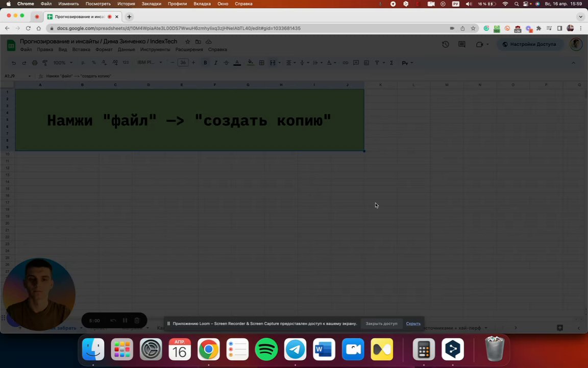Screen dimensions: 588x368
Task: Open the Формат menu in Sheets
Action: click(x=104, y=50)
